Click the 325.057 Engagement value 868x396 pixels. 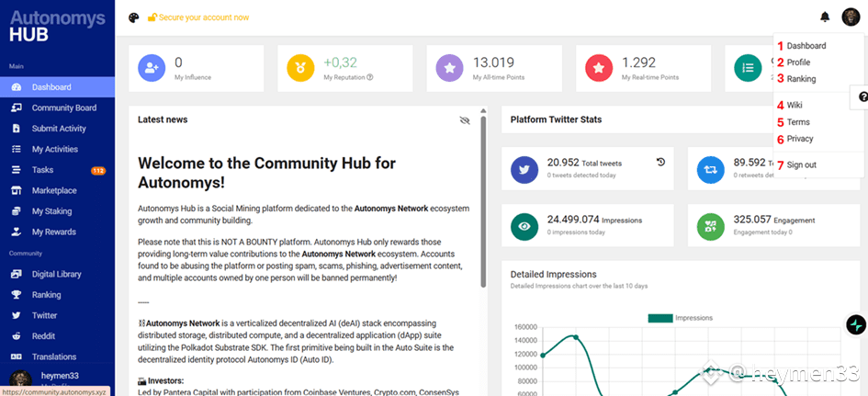point(752,220)
